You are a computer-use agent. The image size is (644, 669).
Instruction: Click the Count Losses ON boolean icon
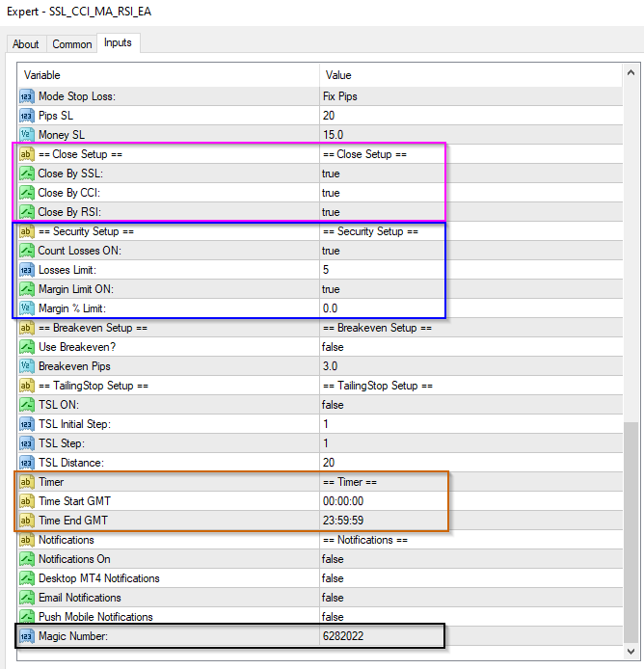[x=26, y=251]
